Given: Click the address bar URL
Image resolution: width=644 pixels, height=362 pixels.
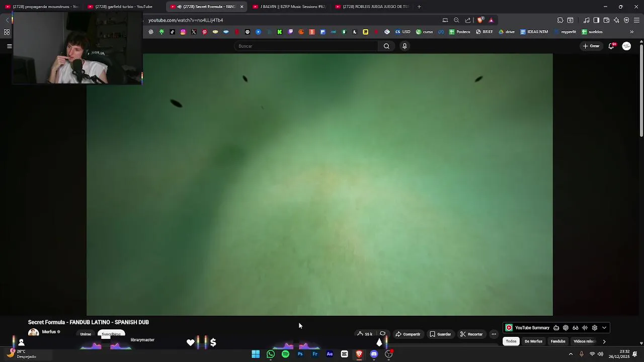Looking at the screenshot, I should 186,20.
